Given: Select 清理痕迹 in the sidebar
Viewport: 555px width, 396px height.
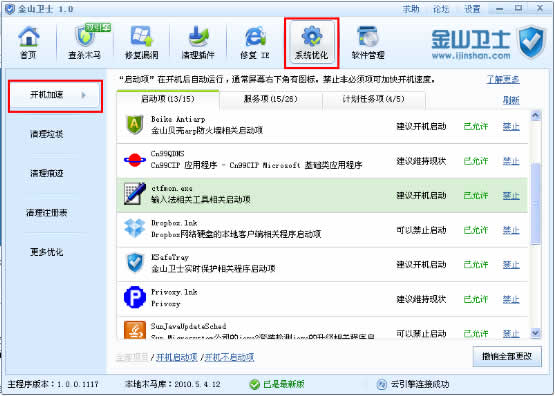Looking at the screenshot, I should pos(47,173).
